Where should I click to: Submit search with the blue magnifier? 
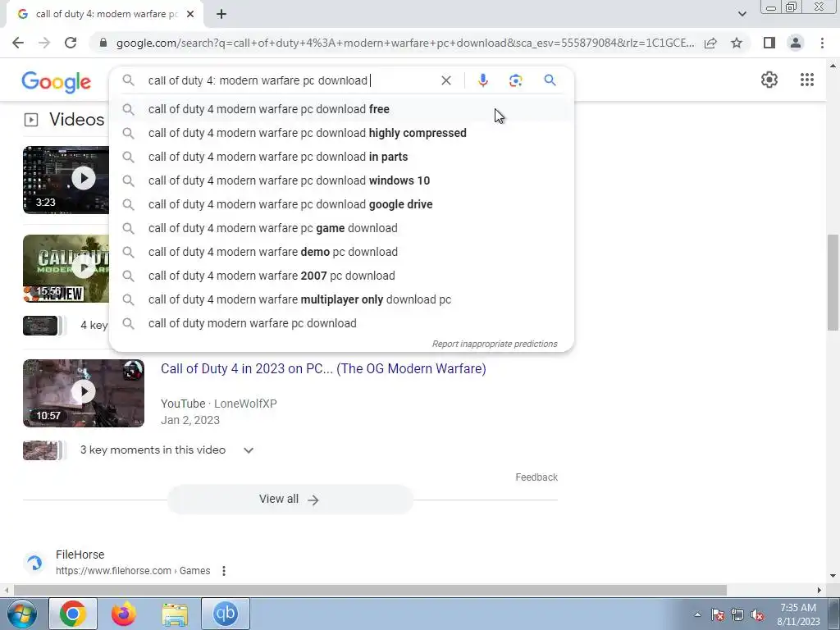click(x=550, y=80)
